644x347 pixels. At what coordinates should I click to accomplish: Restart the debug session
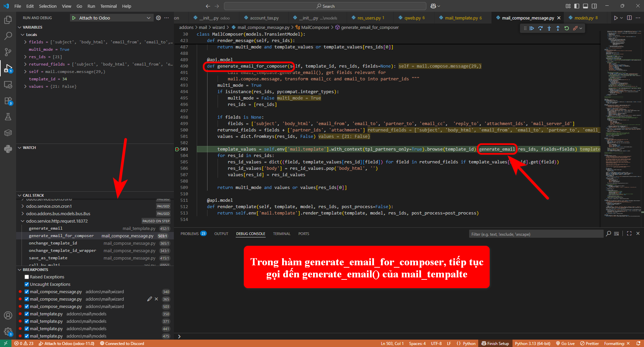[x=567, y=29]
